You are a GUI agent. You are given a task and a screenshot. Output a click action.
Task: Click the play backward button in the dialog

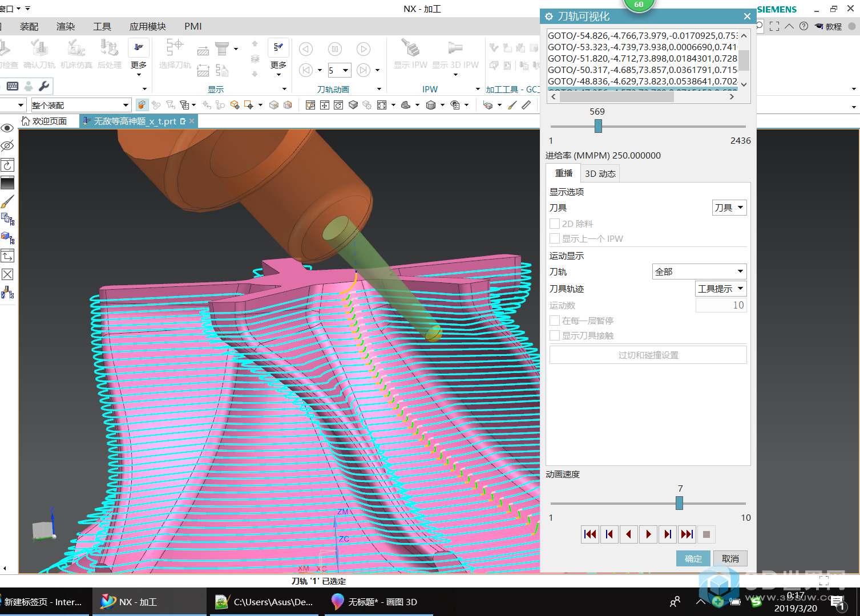[x=629, y=534]
